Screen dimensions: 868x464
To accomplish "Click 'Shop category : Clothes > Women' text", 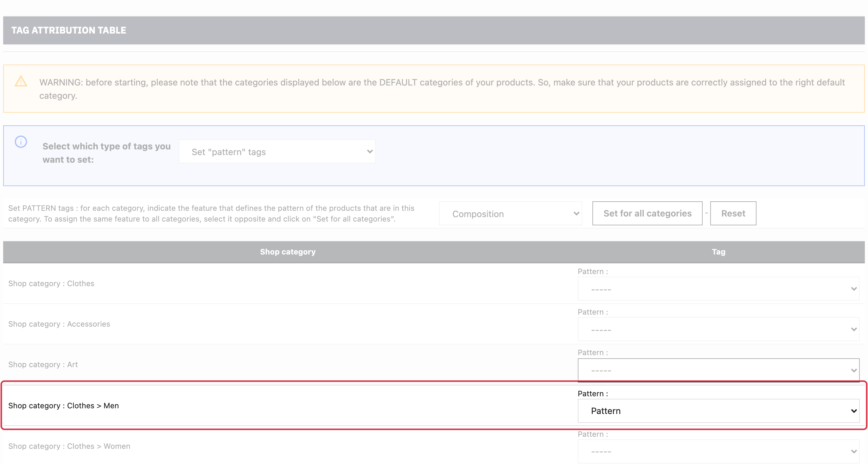I will tap(69, 446).
